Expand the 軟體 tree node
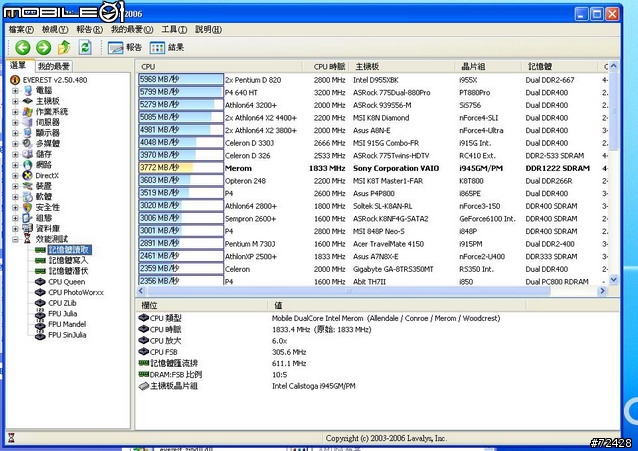The height and width of the screenshot is (451, 638). pyautogui.click(x=15, y=197)
